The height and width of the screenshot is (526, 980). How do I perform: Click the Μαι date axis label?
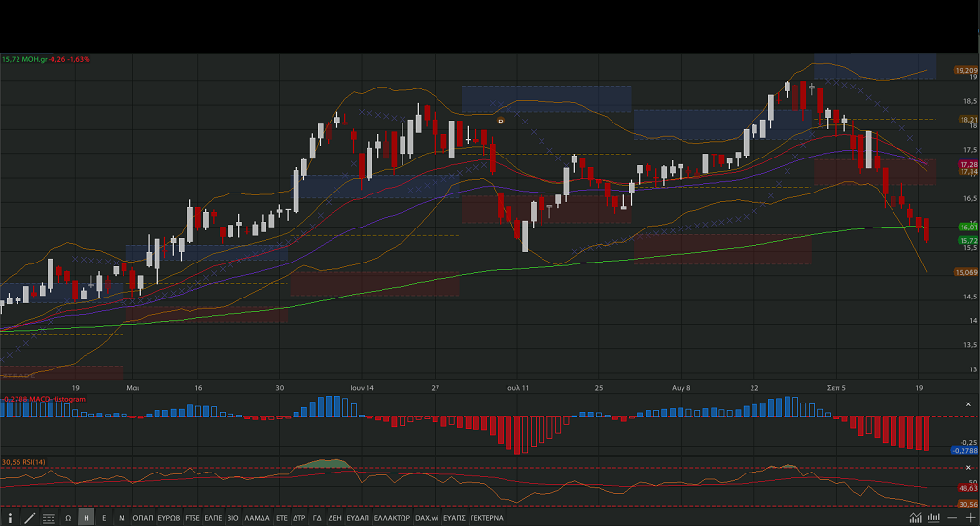[132, 388]
